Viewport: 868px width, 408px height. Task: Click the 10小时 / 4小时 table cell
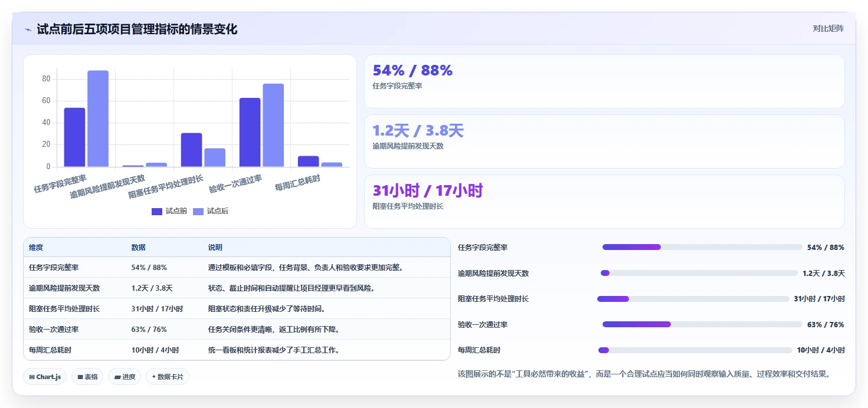click(155, 350)
